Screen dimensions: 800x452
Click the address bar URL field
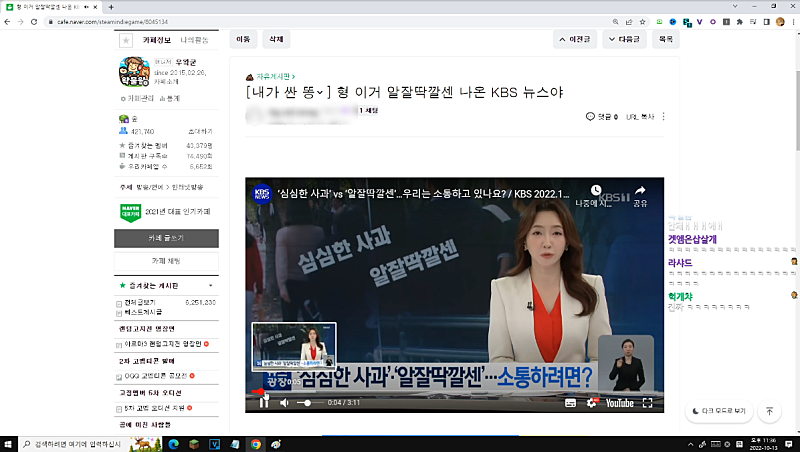[x=327, y=22]
